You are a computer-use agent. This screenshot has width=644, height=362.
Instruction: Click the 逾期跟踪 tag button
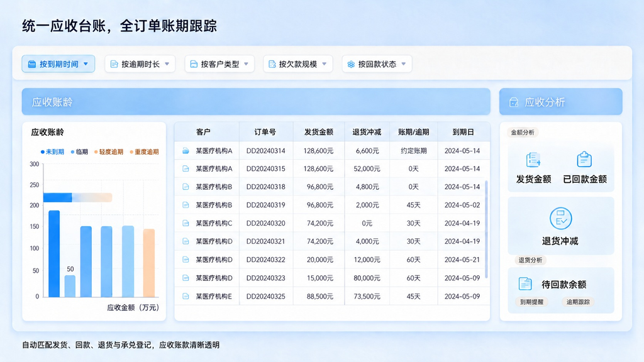[578, 302]
